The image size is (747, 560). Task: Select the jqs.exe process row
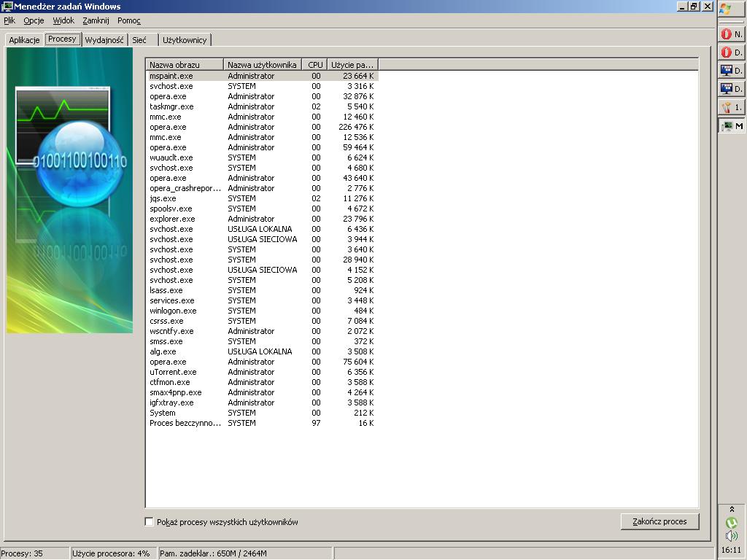[262, 198]
